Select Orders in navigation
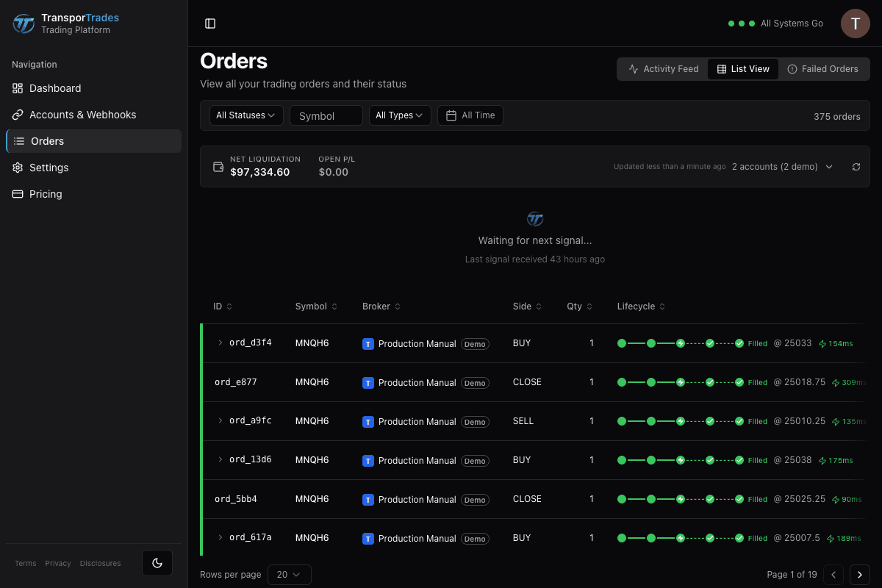Viewport: 882px width, 588px height. click(93, 141)
